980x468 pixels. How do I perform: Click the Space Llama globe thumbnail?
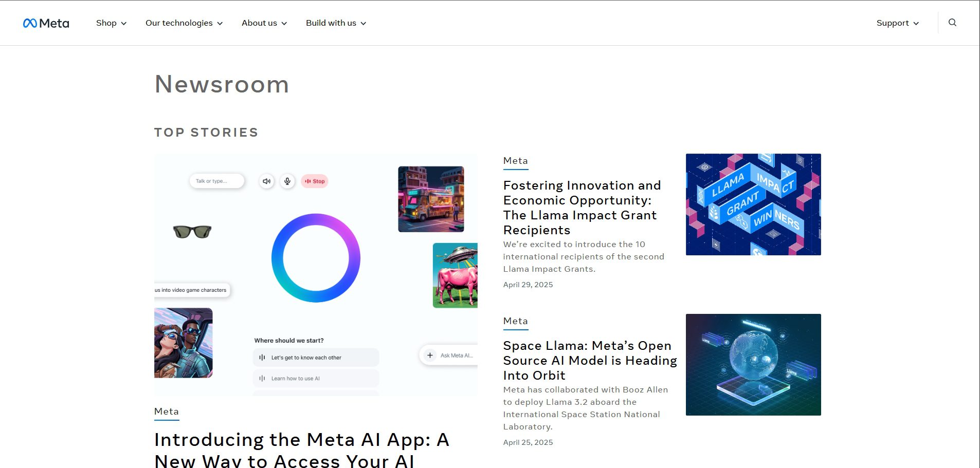753,365
